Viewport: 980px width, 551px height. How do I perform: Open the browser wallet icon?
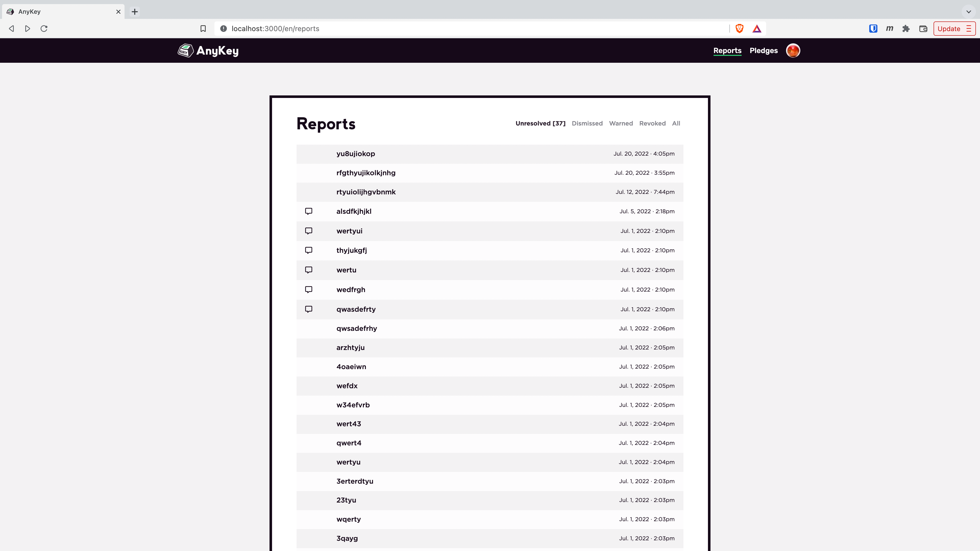click(x=923, y=29)
